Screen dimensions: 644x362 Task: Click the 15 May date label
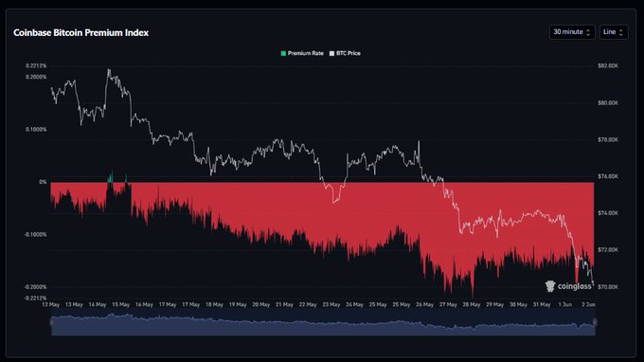[121, 305]
